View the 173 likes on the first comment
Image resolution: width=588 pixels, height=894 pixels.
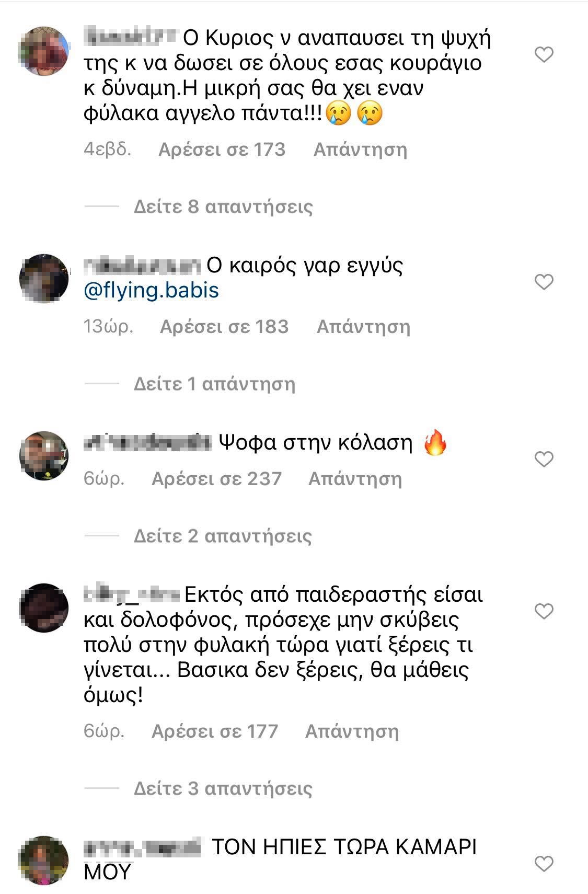[222, 150]
